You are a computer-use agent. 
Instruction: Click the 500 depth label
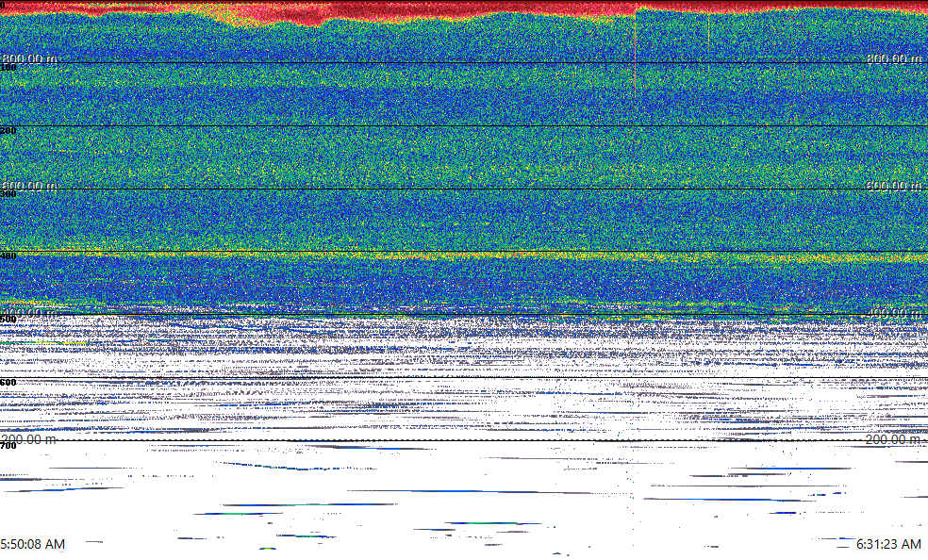[x=8, y=320]
